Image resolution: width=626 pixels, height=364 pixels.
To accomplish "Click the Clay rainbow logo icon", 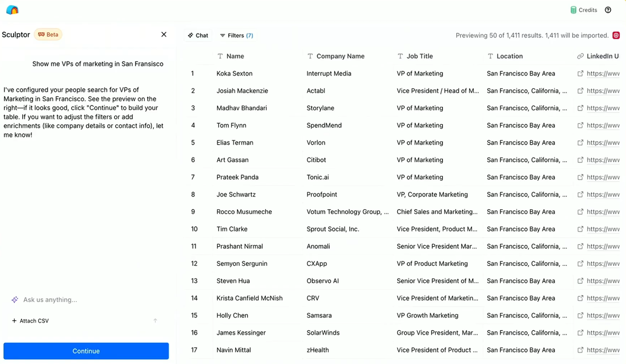I will (x=12, y=10).
